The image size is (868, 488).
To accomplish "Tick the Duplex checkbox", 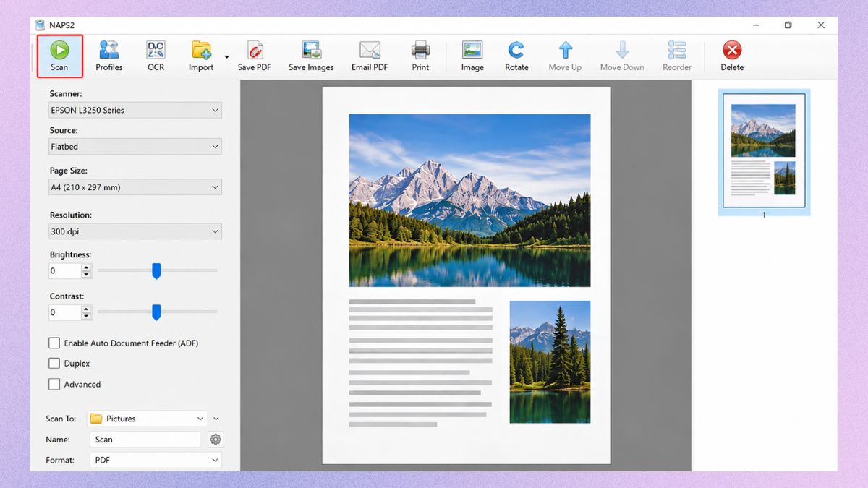I will tap(54, 364).
